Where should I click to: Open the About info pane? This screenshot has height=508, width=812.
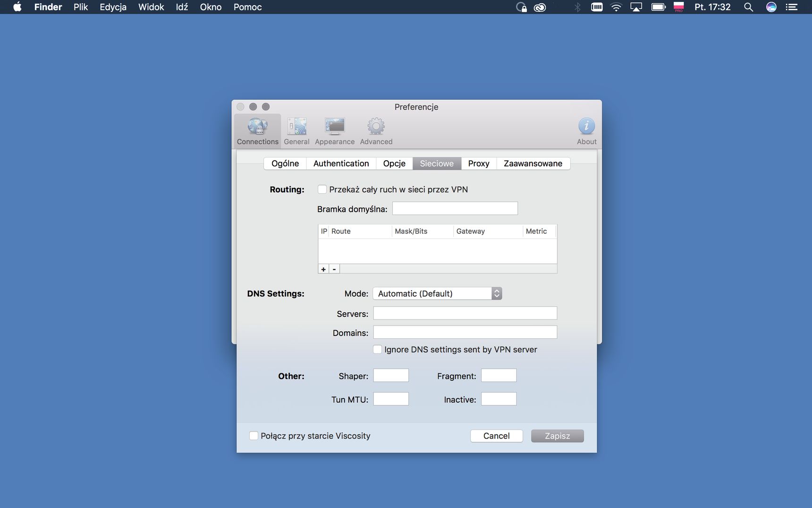(586, 131)
